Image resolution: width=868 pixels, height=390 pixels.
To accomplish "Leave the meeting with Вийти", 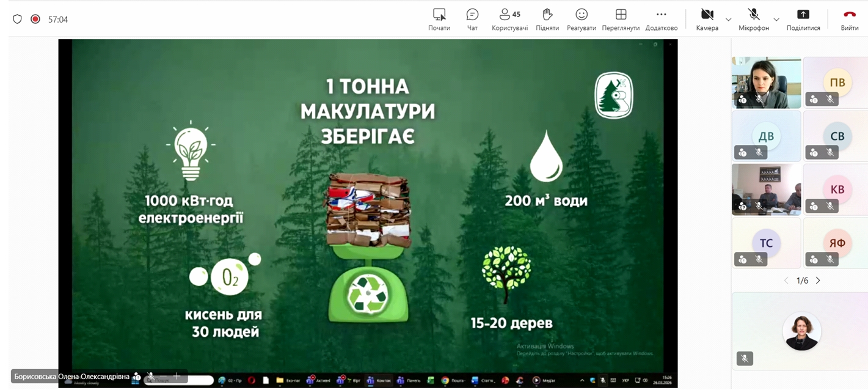I will 850,20.
